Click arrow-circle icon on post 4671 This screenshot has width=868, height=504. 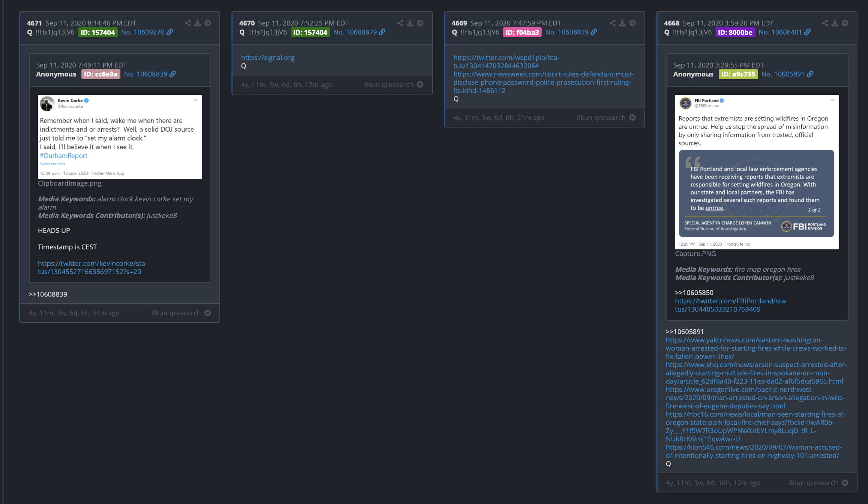point(207,23)
